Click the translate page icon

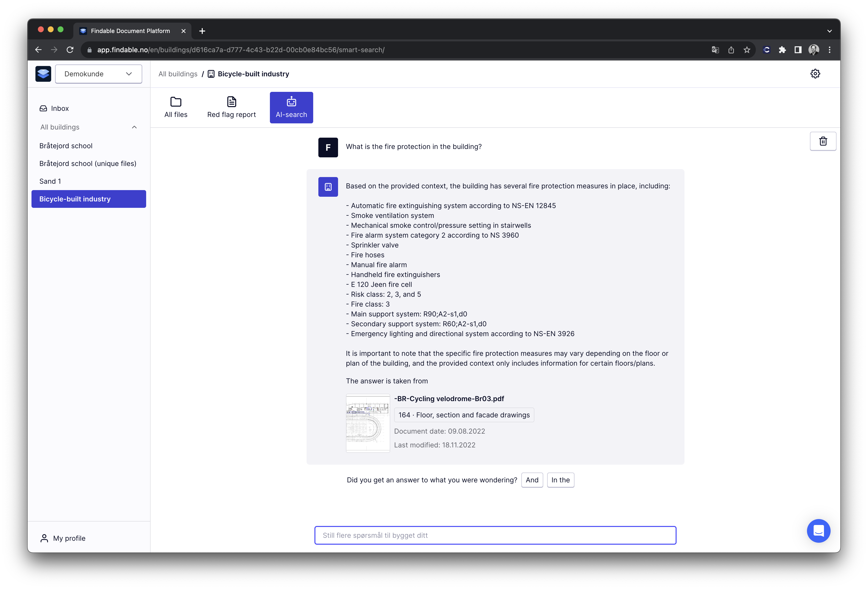point(715,50)
